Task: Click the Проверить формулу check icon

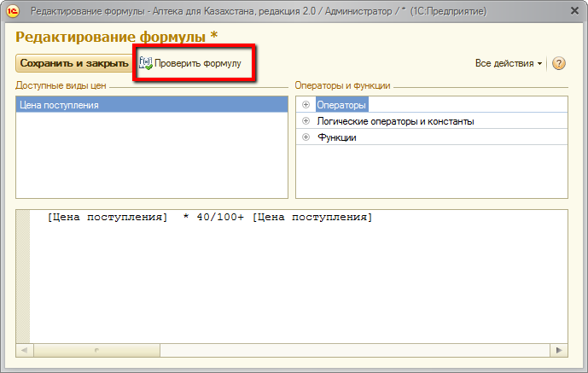Action: click(146, 63)
